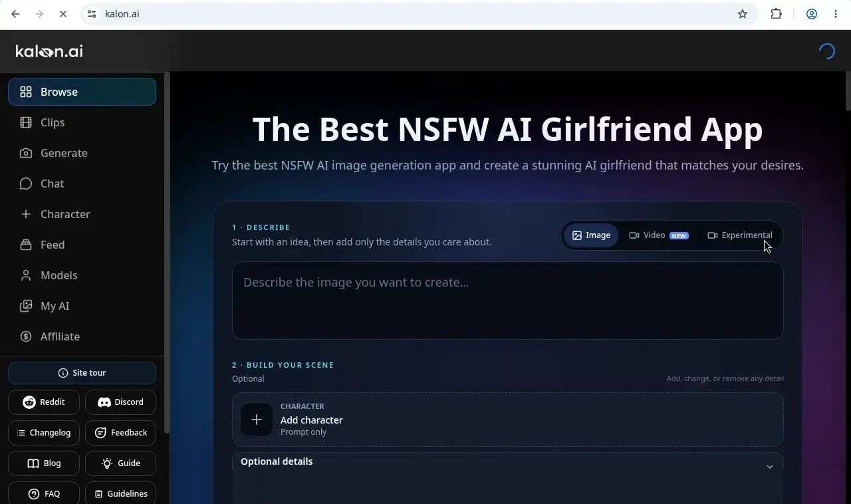Viewport: 851px width, 504px height.
Task: Click the My AI gallery icon
Action: point(26,306)
